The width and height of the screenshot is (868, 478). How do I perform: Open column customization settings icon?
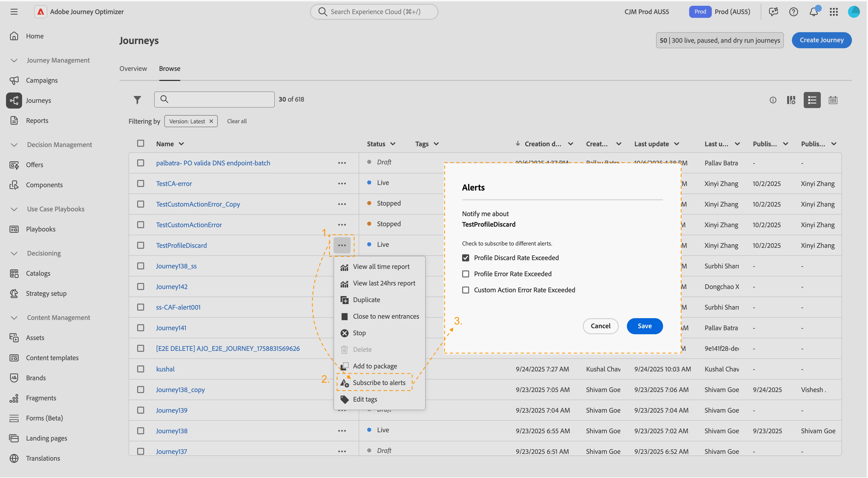(x=791, y=100)
